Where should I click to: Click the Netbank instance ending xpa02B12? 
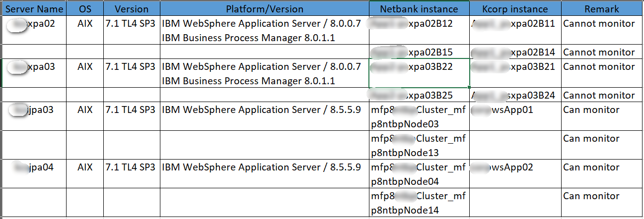pos(419,31)
